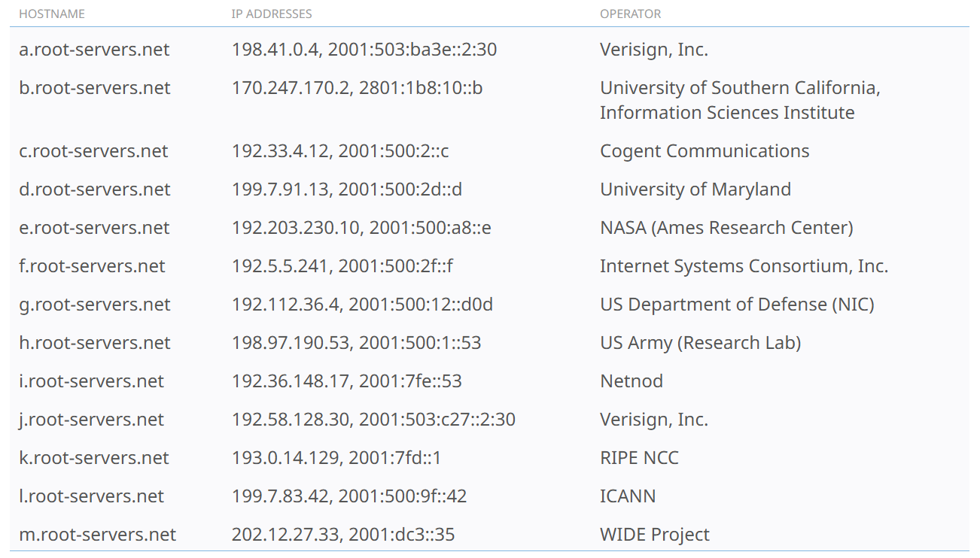Select the US Army (Research Lab) operator
The image size is (980, 558).
pos(700,343)
